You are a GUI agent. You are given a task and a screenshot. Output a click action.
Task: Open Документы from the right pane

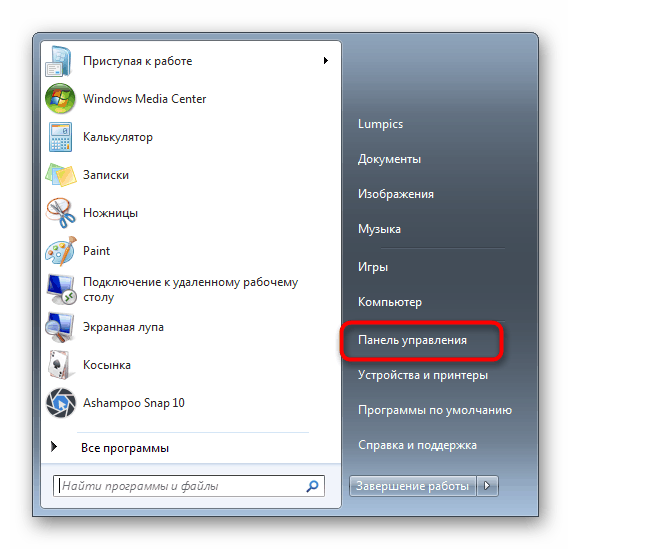pyautogui.click(x=389, y=159)
